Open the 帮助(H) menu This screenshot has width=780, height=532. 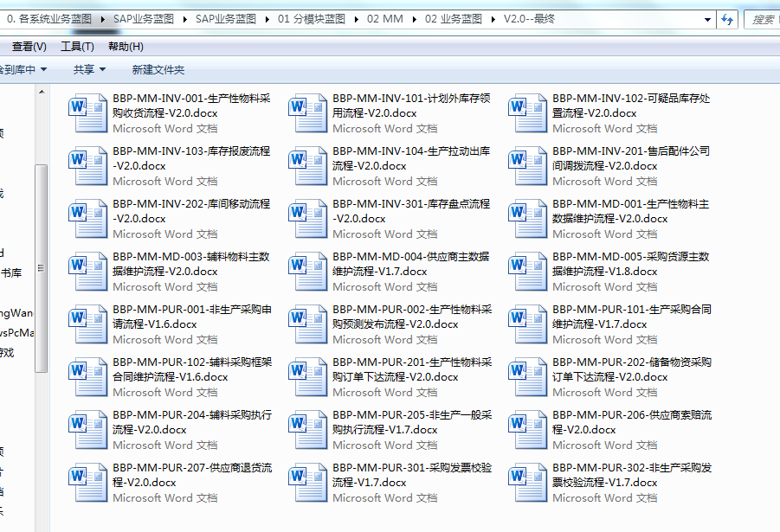tap(126, 47)
